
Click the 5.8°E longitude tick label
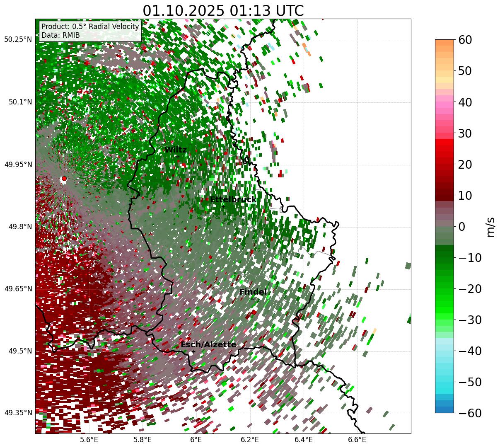(143, 440)
